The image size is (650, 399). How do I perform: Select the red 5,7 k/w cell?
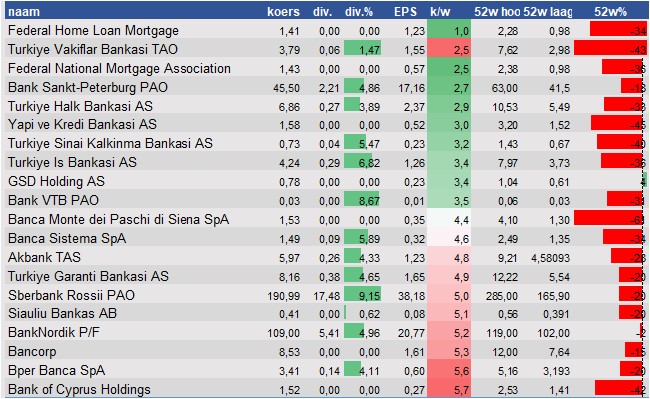point(449,389)
